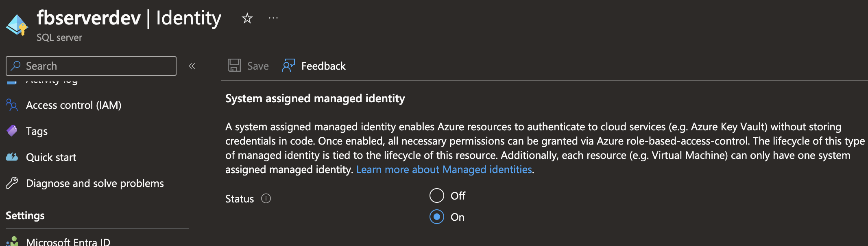Open Diagnose and solve problems

coord(95,183)
